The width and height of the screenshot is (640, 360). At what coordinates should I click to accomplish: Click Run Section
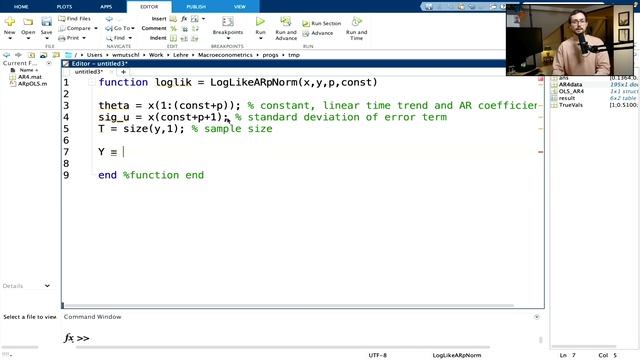coord(322,24)
